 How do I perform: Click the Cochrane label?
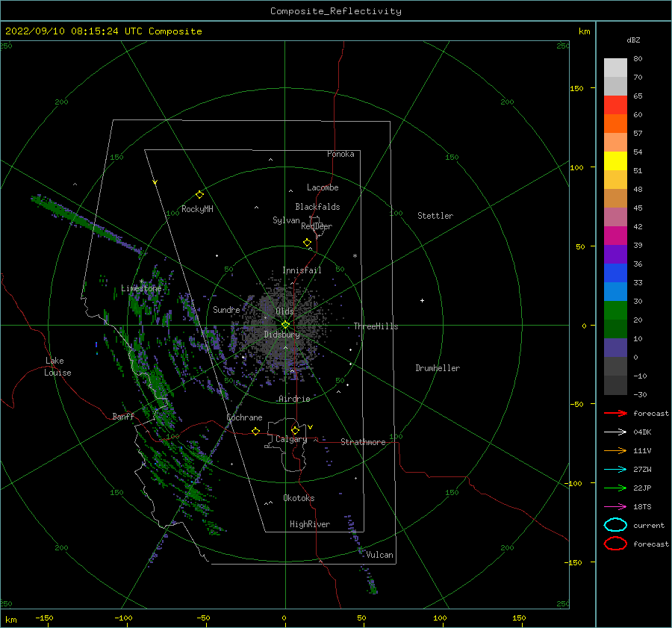point(244,417)
